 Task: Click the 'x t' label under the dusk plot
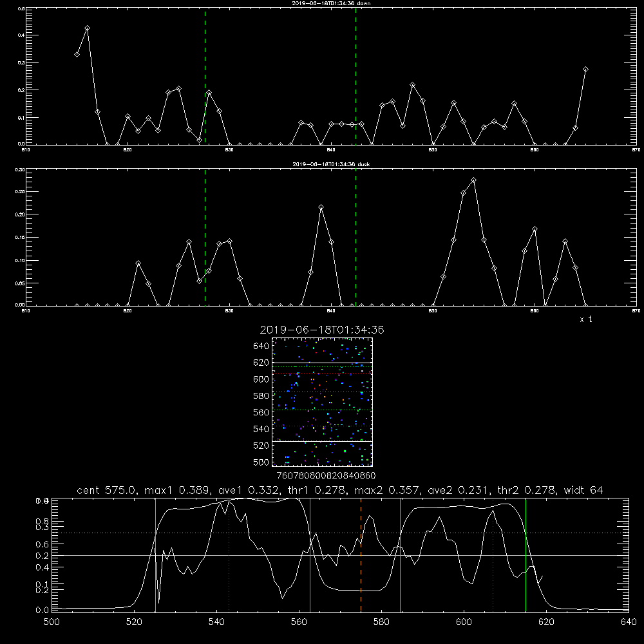[x=585, y=319]
